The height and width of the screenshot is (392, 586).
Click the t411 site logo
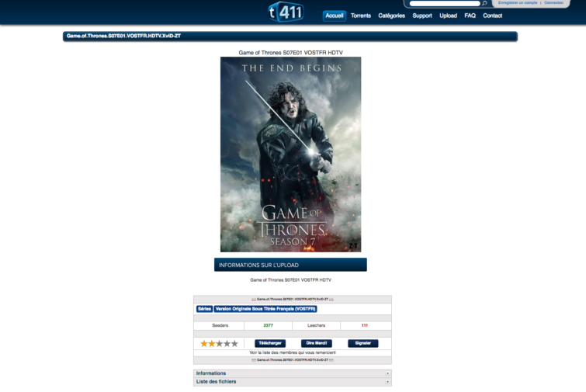tap(286, 12)
